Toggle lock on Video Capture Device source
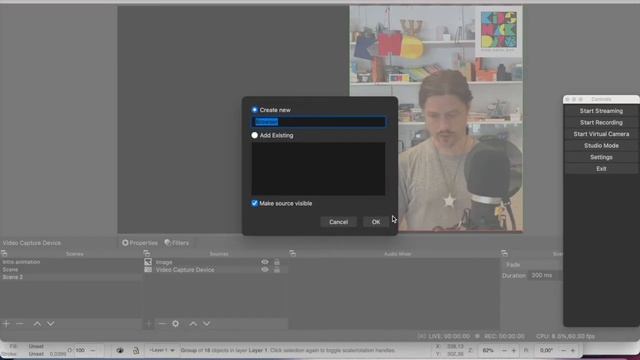The image size is (640, 360). pos(277,270)
